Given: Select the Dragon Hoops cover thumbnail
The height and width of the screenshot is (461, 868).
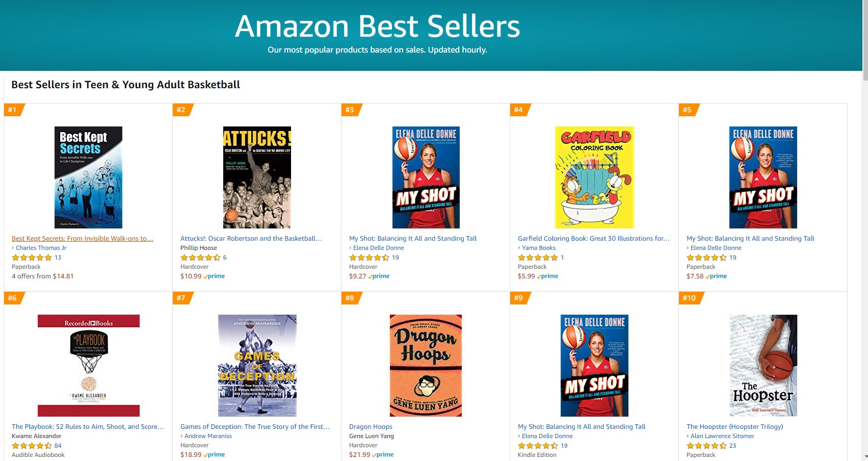Looking at the screenshot, I should [426, 365].
